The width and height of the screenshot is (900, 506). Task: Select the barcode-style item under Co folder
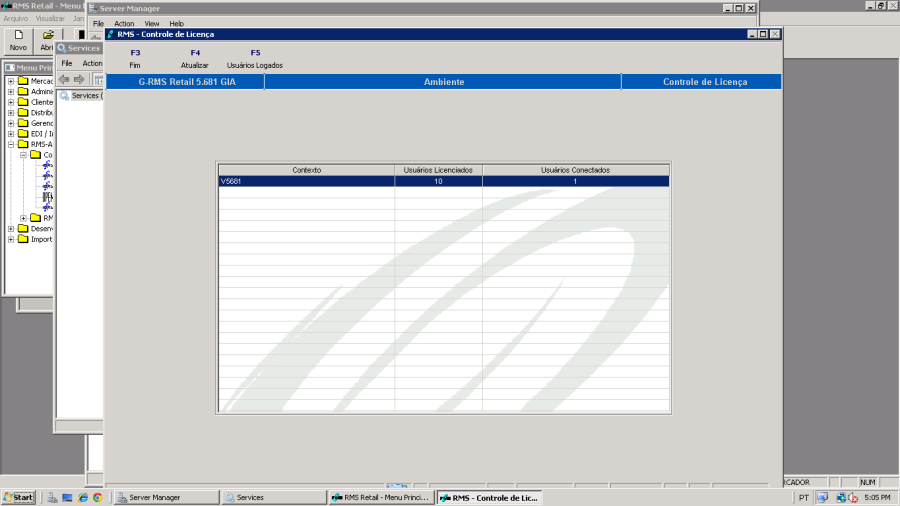[x=48, y=197]
